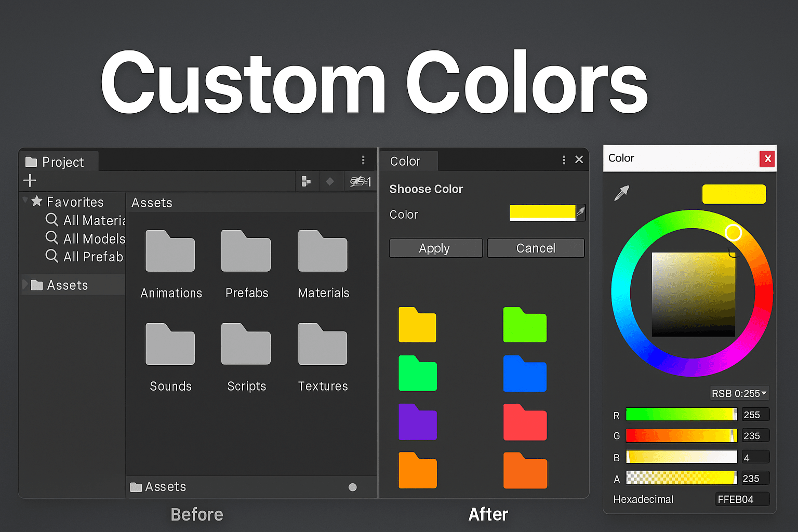Select the lime green folder icon

coord(525,325)
